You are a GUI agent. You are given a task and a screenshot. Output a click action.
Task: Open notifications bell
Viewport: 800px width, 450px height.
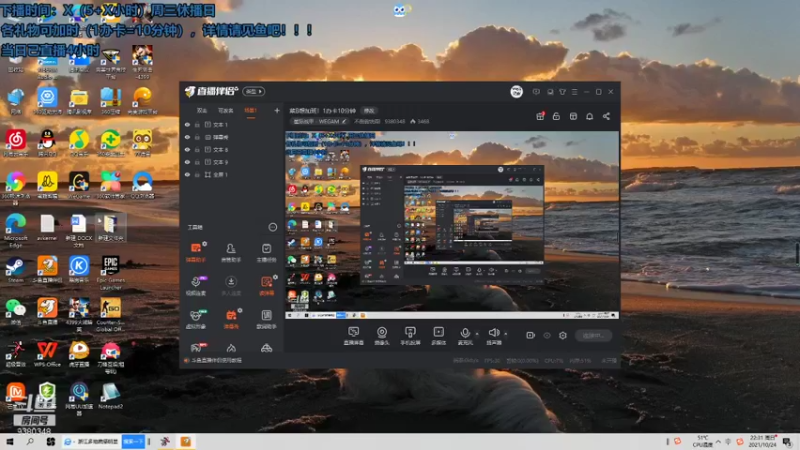point(589,116)
